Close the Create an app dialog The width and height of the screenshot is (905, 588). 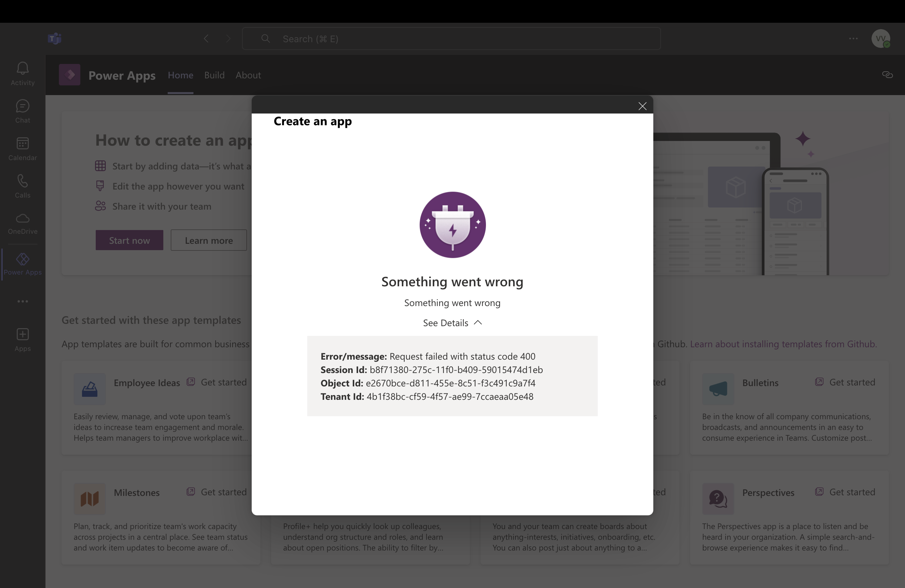pyautogui.click(x=642, y=106)
